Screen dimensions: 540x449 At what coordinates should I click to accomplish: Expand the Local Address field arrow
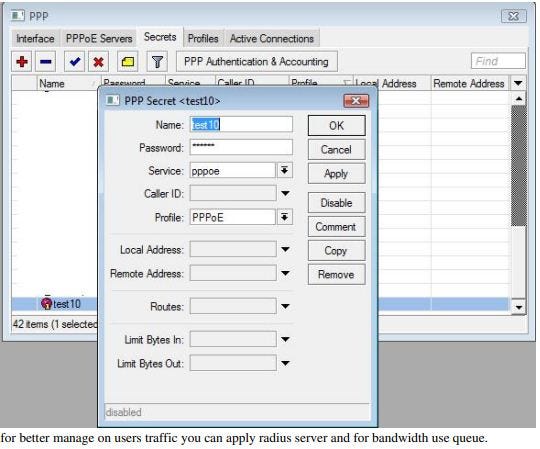pos(285,249)
